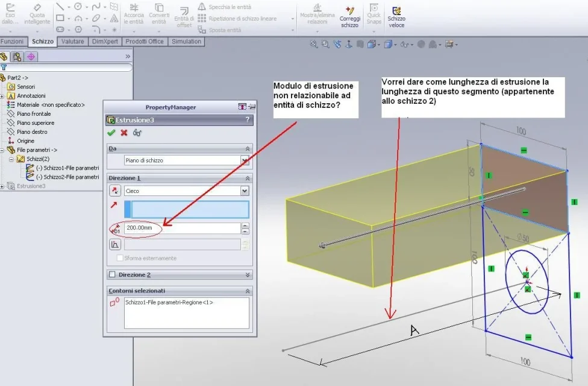Viewport: 588px width, 386px height.
Task: Select the Circle sketch tool
Action: 78,7
